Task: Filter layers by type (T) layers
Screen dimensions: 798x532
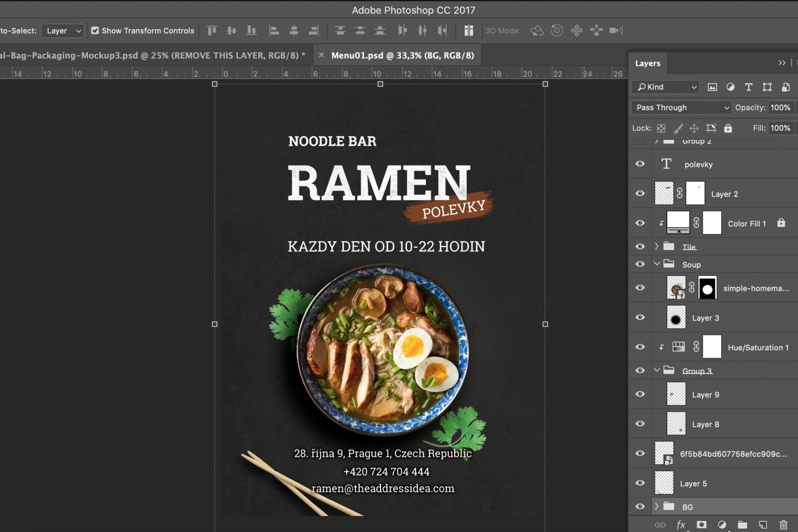Action: (x=748, y=87)
